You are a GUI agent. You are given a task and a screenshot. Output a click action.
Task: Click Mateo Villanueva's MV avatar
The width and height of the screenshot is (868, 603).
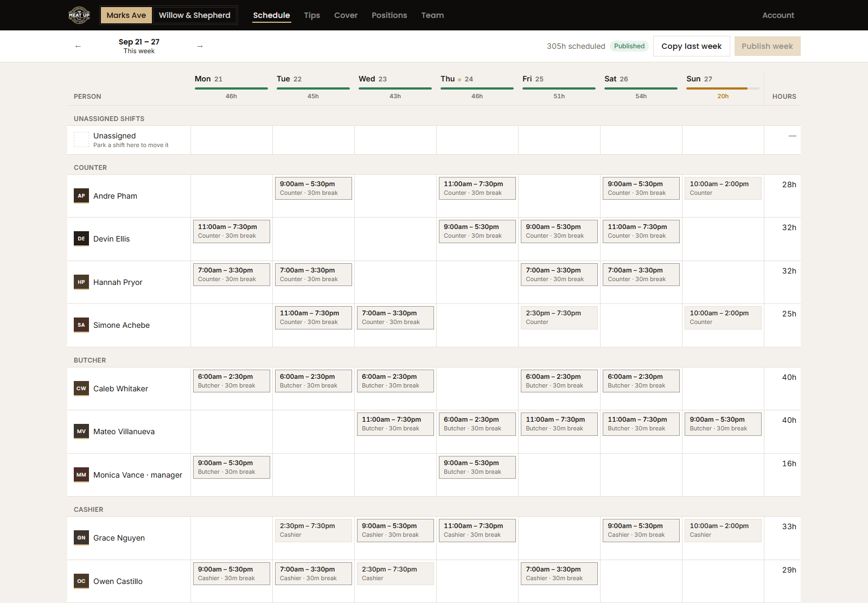(x=81, y=431)
